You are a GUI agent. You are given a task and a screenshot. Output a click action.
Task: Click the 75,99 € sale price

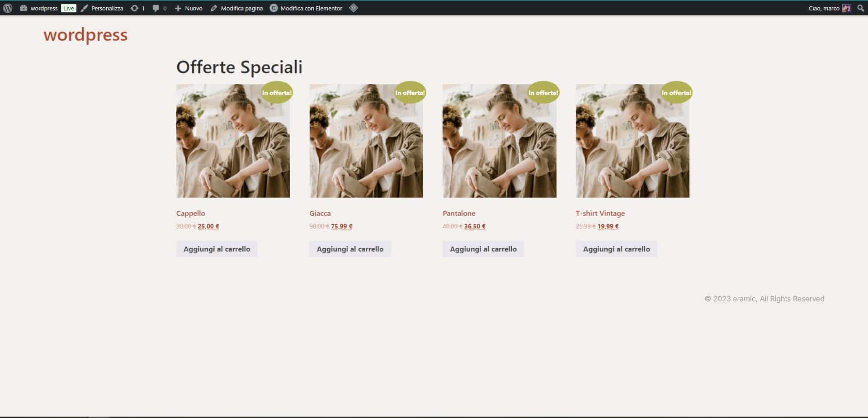coord(342,226)
